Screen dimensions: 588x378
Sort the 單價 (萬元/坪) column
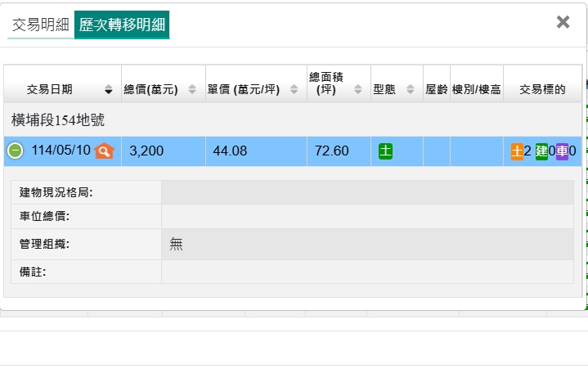[294, 89]
